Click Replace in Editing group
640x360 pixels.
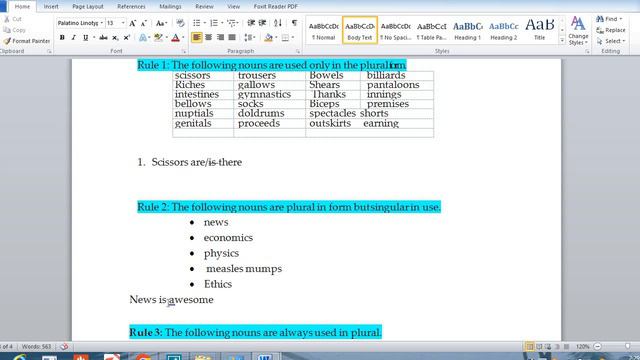pos(611,30)
